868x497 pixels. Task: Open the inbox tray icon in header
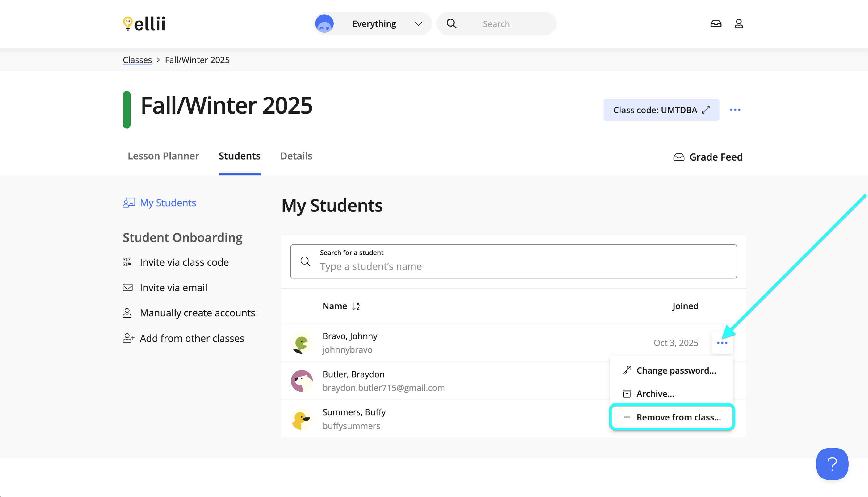(716, 23)
